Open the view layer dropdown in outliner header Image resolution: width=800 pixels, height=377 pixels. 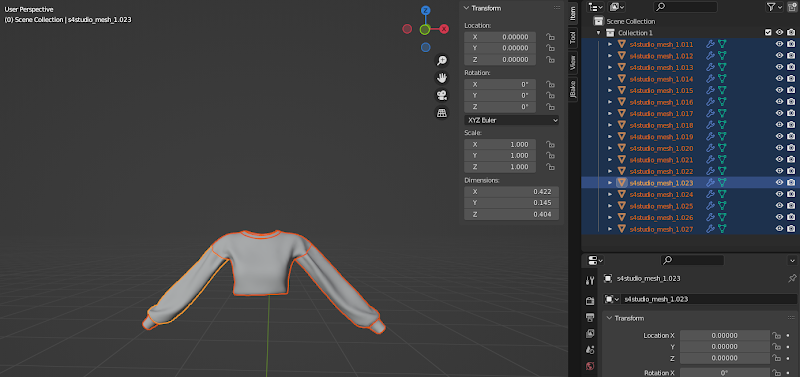coord(617,7)
